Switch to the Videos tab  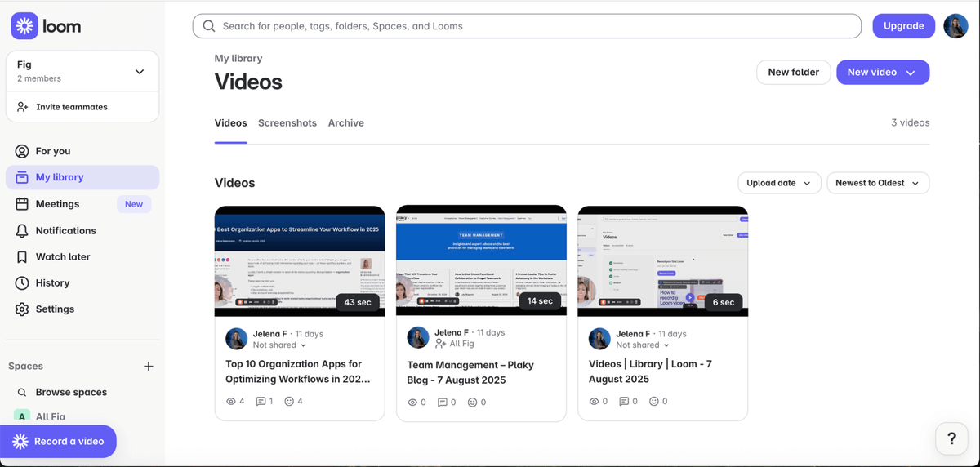click(x=230, y=123)
